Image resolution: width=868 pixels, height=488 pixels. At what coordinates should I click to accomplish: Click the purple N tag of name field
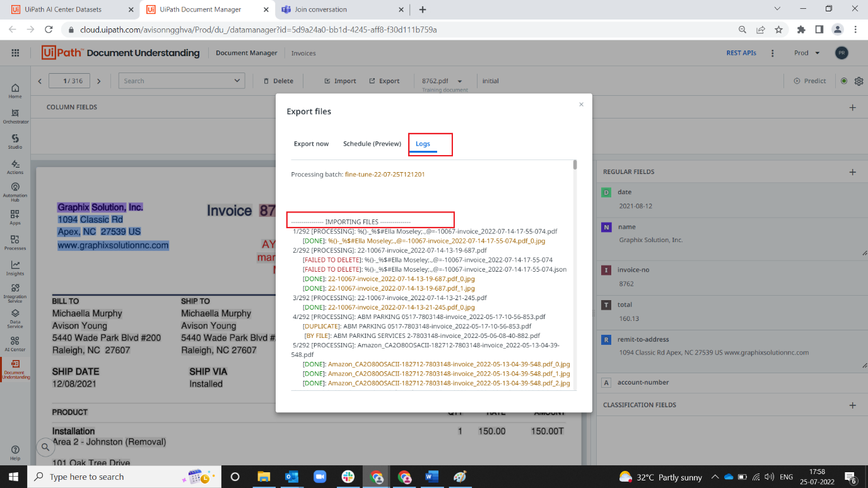click(x=607, y=227)
